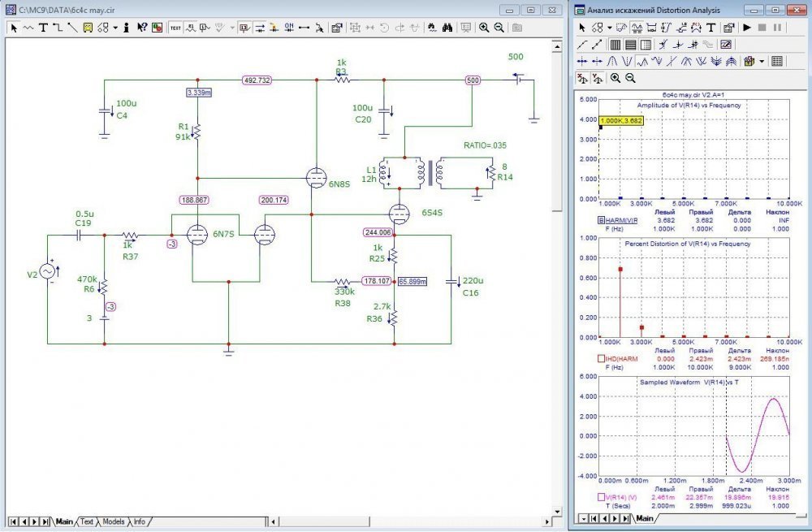The height and width of the screenshot is (532, 812).
Task: Switch to the Text tab
Action: point(87,521)
